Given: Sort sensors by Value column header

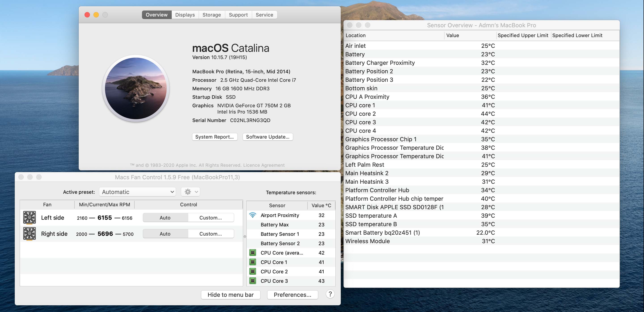Looking at the screenshot, I should point(453,36).
